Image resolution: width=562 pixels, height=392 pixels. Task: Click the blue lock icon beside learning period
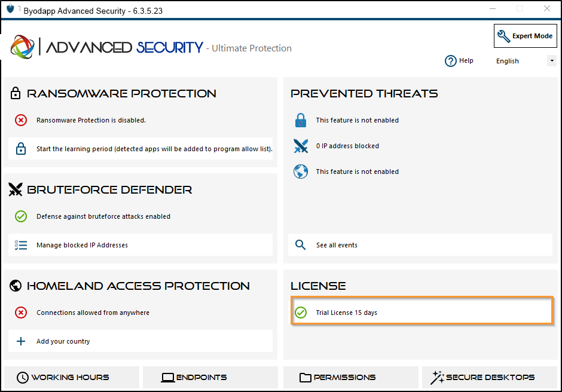pyautogui.click(x=21, y=148)
